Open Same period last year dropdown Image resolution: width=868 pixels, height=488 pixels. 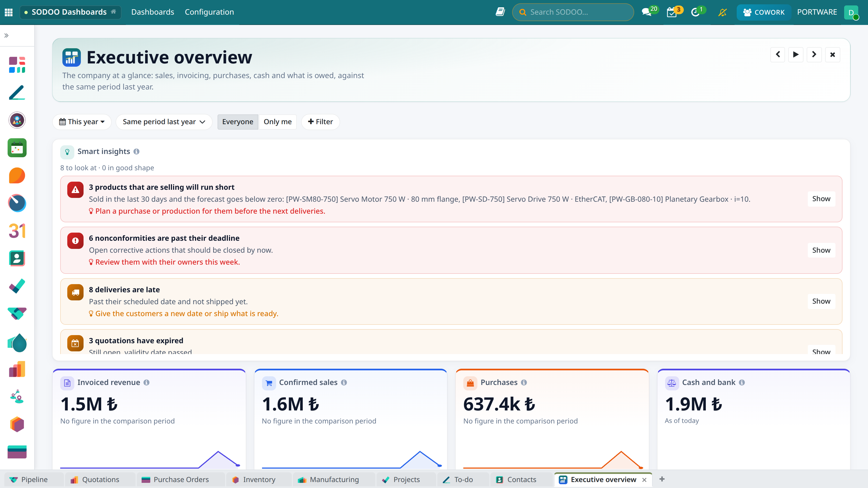click(164, 121)
